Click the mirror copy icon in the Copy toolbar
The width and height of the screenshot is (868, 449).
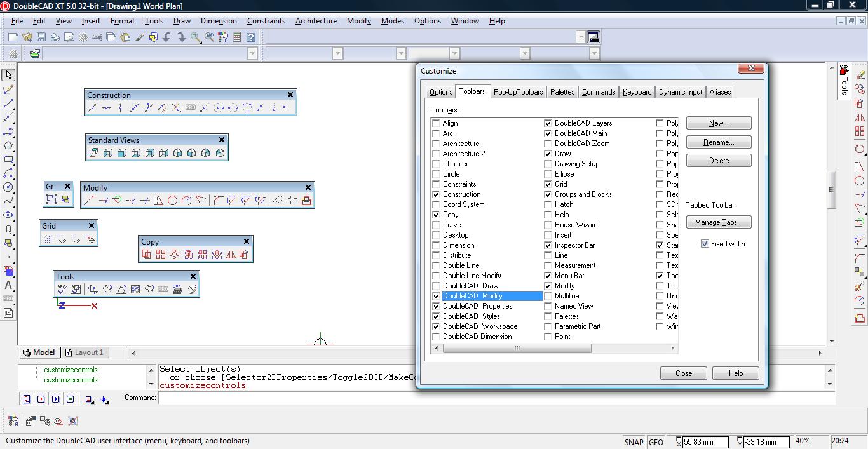231,255
